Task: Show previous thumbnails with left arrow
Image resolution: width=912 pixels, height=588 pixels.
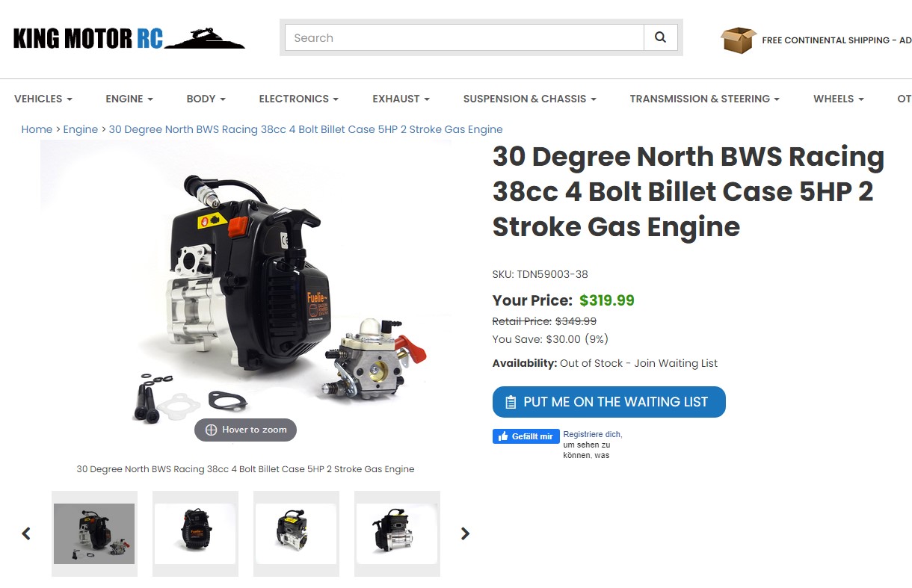Action: point(26,533)
